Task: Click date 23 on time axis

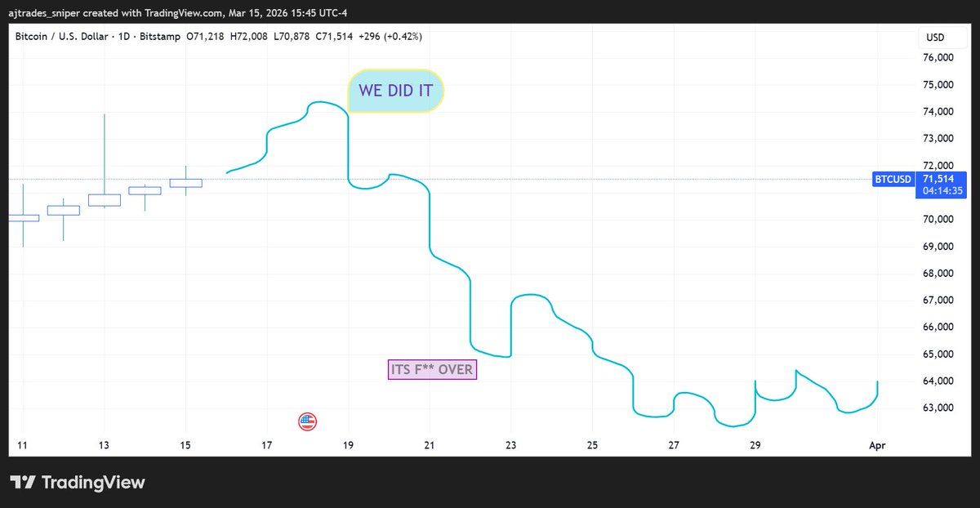Action: 511,445
